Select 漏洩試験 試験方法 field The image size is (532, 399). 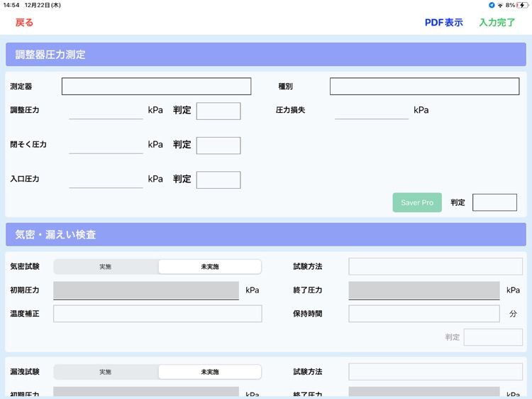[436, 371]
